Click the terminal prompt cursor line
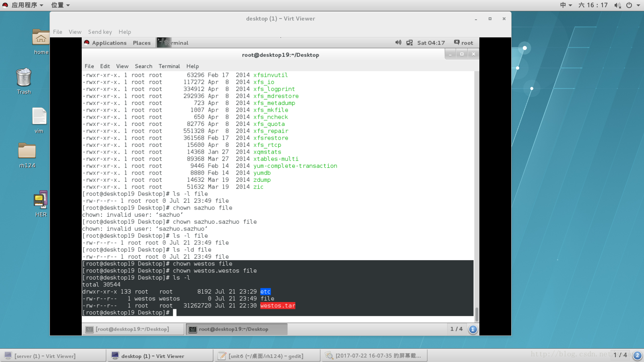Screen dimensions: 644x362 (278, 313)
